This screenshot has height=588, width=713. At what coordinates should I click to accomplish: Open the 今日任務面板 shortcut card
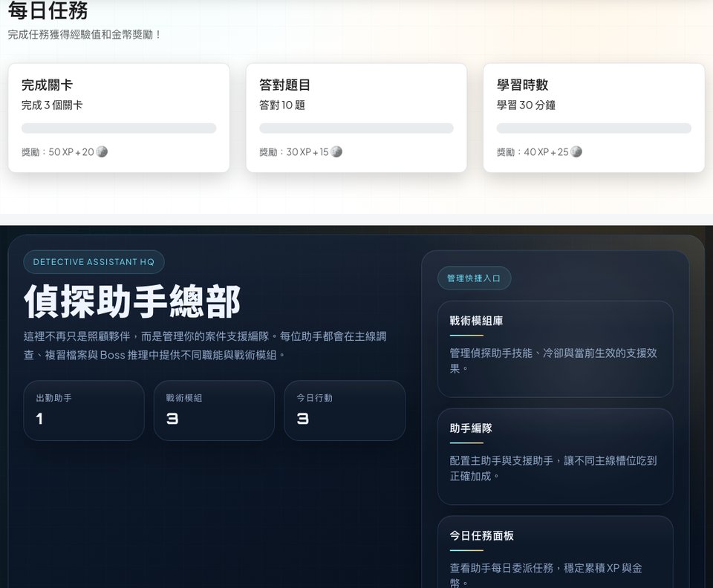click(556, 552)
